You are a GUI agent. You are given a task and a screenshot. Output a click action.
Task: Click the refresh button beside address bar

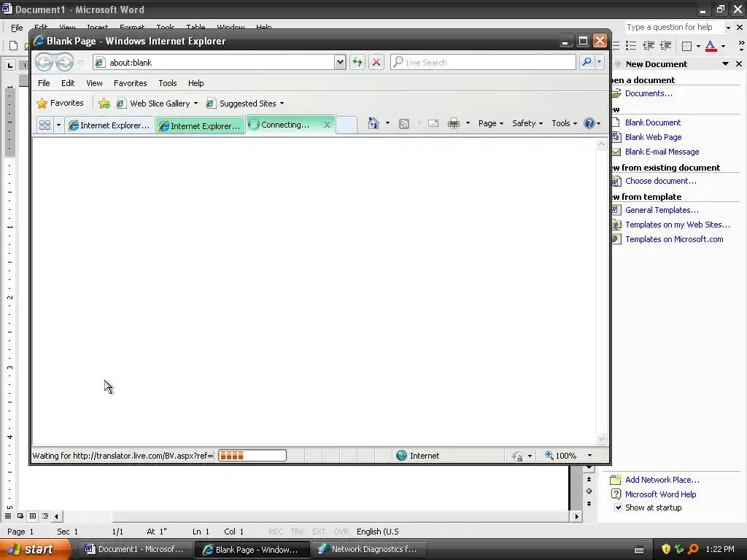357,62
